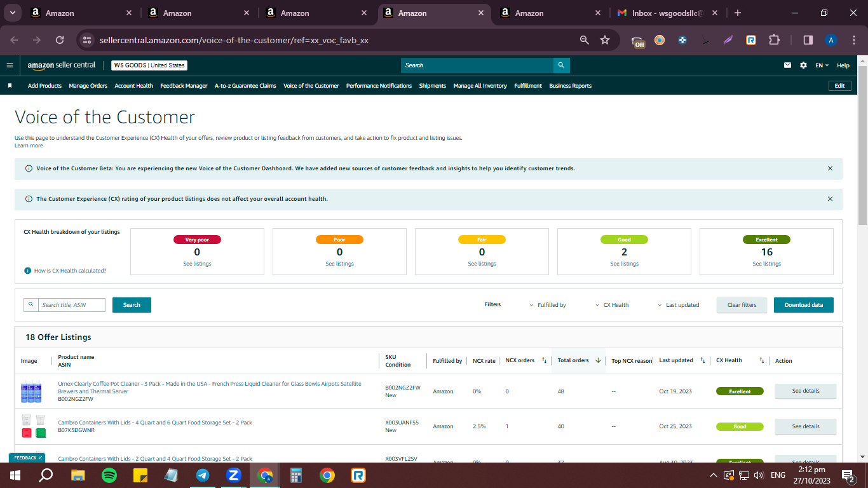Image resolution: width=868 pixels, height=488 pixels.
Task: Open the Urnex Clearly Coffee Pot Cleaner listing
Action: 210,388
